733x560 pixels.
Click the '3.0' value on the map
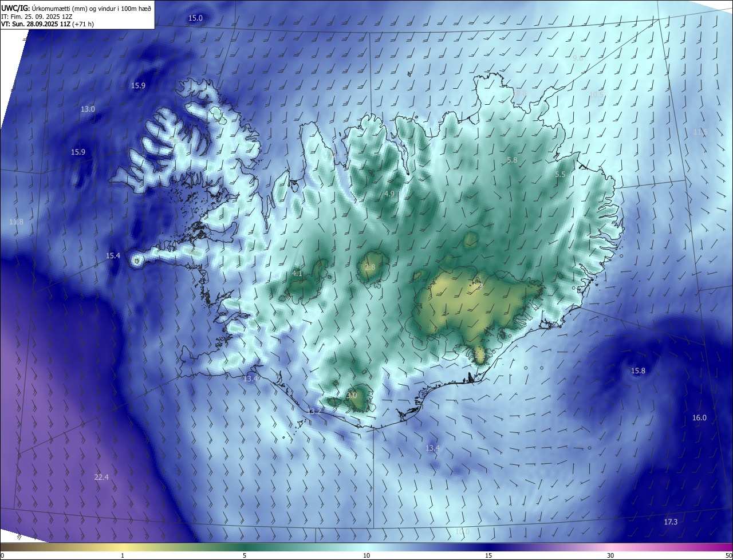point(352,396)
